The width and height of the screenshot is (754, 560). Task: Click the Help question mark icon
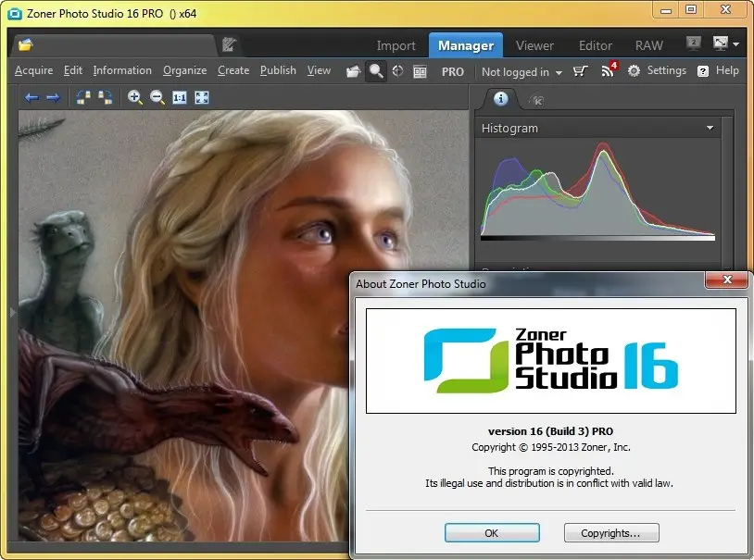702,71
